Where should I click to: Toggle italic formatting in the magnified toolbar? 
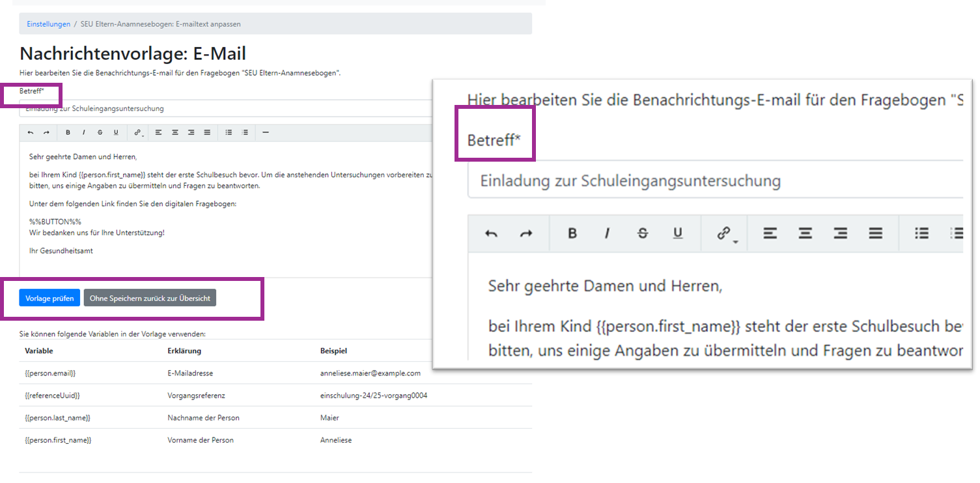(607, 233)
